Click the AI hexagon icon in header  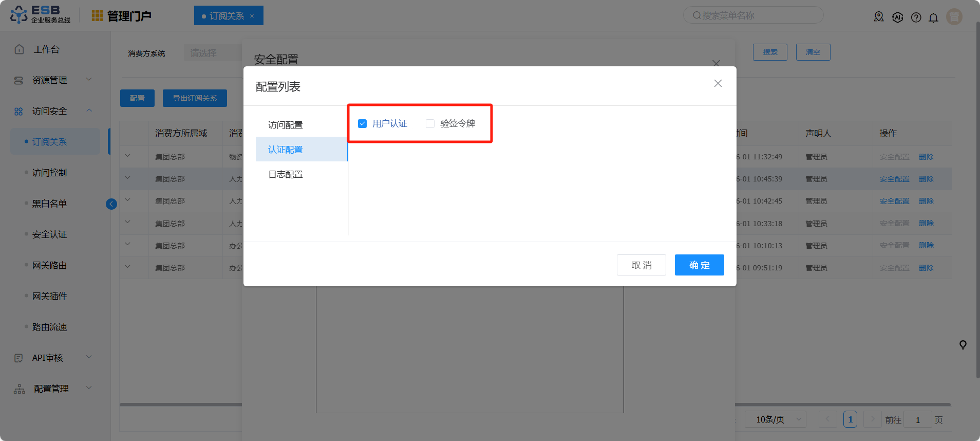897,17
